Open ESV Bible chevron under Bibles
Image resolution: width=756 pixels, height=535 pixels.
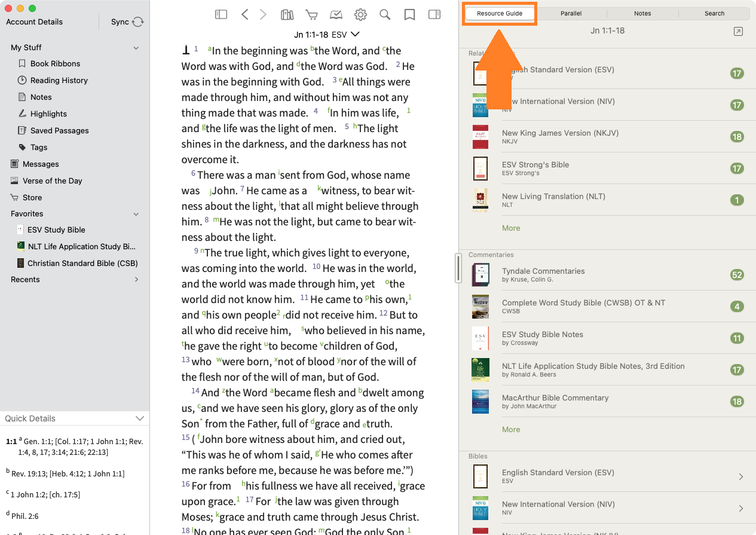pyautogui.click(x=741, y=476)
